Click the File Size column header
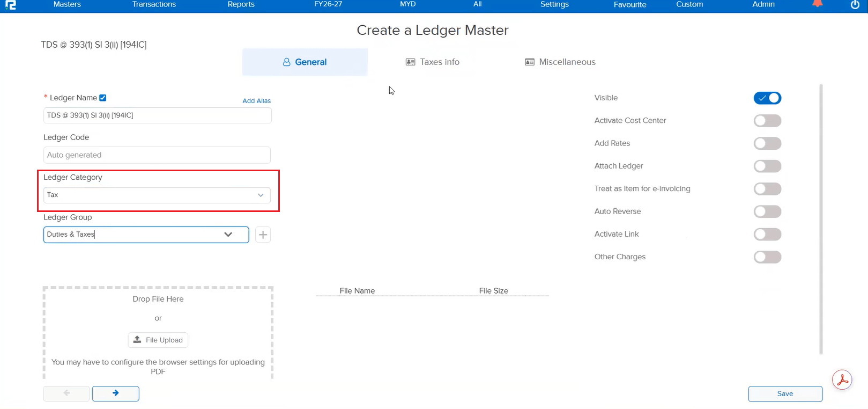The width and height of the screenshot is (868, 409). [494, 291]
